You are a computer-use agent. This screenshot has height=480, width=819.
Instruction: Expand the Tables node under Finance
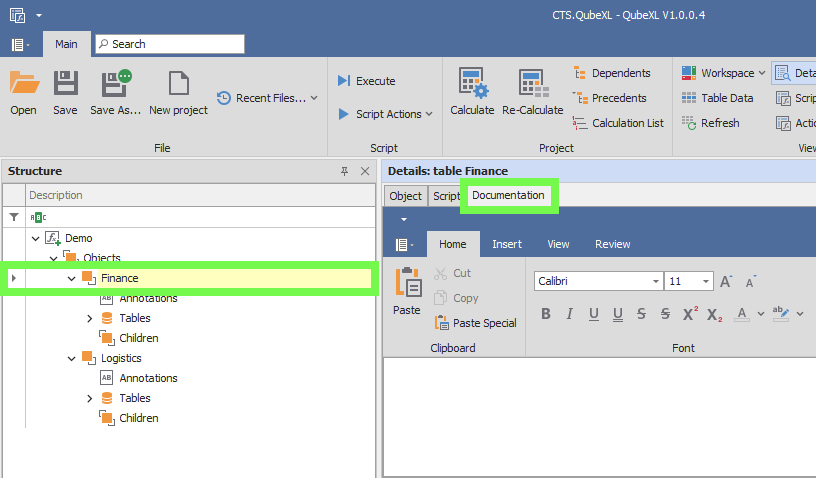91,318
